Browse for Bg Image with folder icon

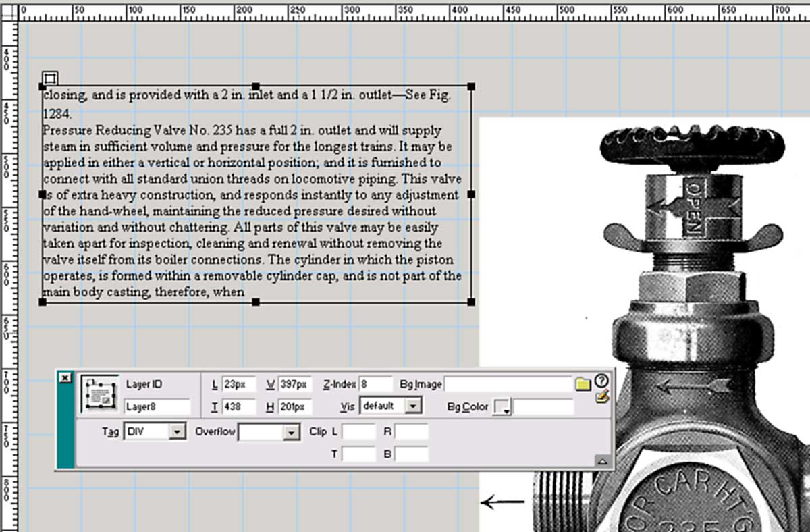point(583,385)
